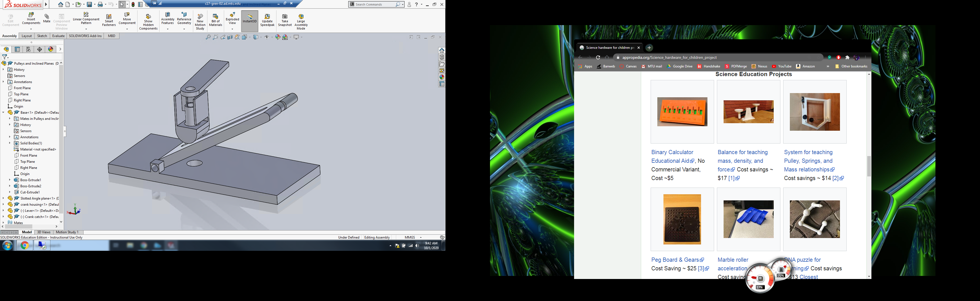Image resolution: width=980 pixels, height=301 pixels.
Task: Open Insert Components dropdown arrow
Action: [x=31, y=29]
